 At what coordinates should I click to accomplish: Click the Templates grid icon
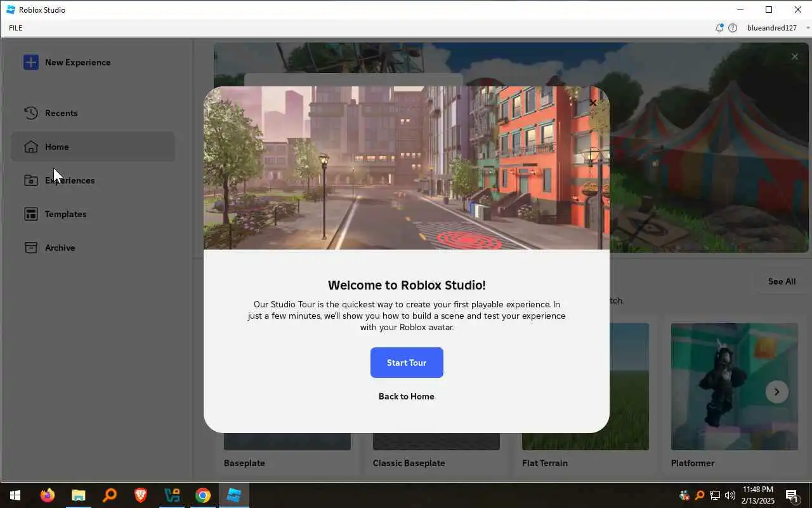31,214
